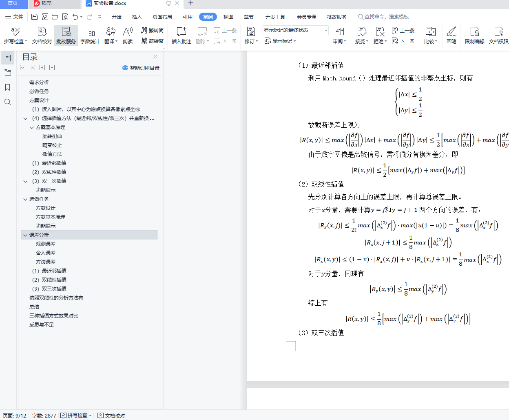Click the Print icon in the quick access toolbar
Viewport: 509px width, 420px height.
(55, 17)
